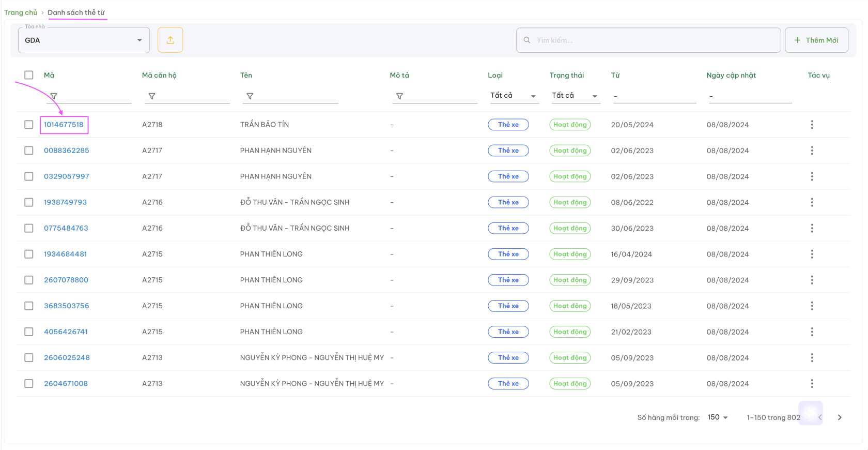Open actions menu for card 1934684481
Screen dimensions: 868x450
[812, 254]
